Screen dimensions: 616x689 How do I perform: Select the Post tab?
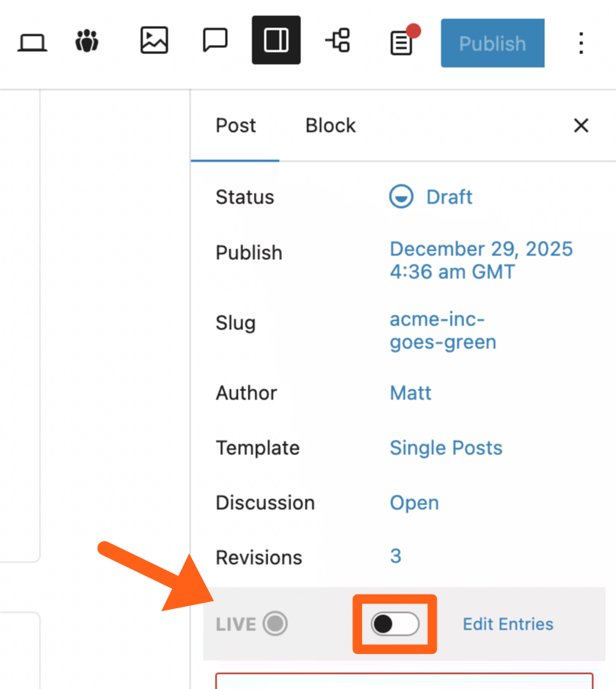[x=236, y=126]
